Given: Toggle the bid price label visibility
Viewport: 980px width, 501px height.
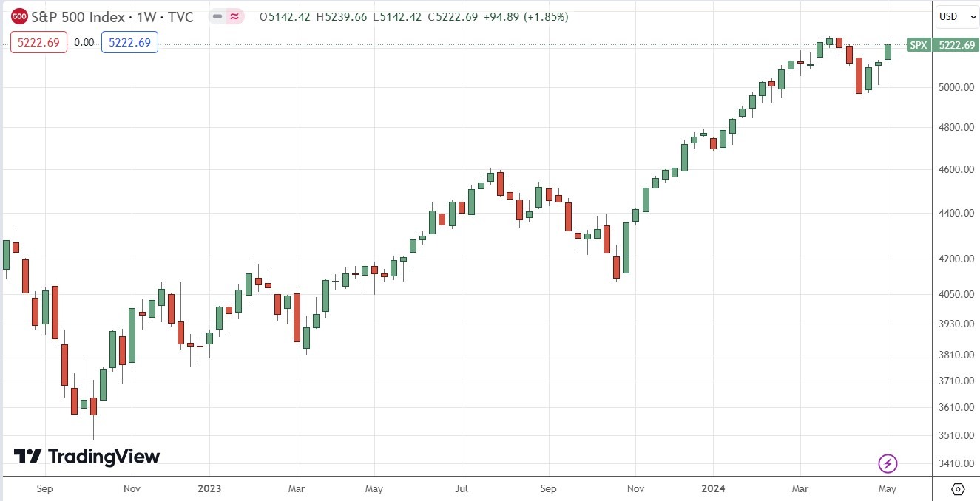Looking at the screenshot, I should [38, 42].
